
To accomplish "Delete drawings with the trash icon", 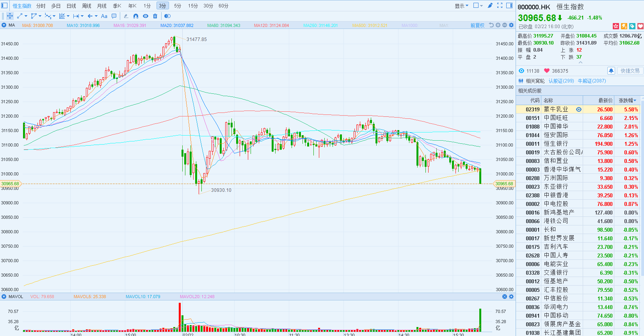I will pyautogui.click(x=155, y=16).
